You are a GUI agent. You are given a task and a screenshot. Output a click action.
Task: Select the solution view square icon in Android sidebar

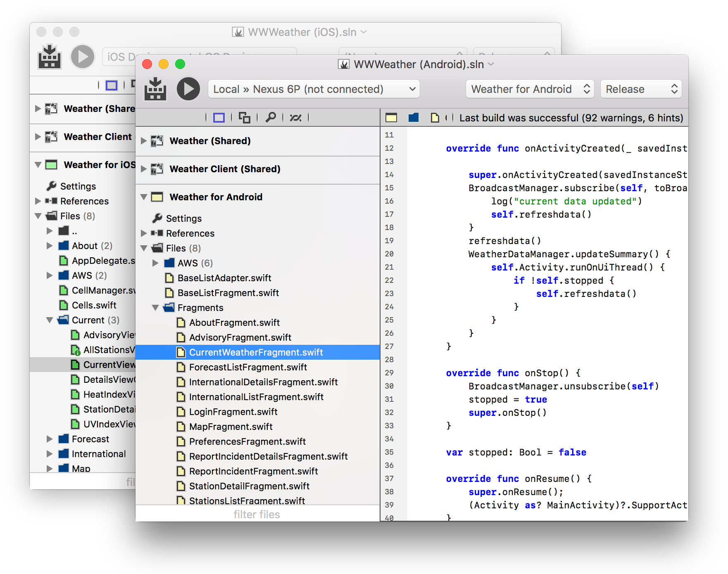point(219,118)
